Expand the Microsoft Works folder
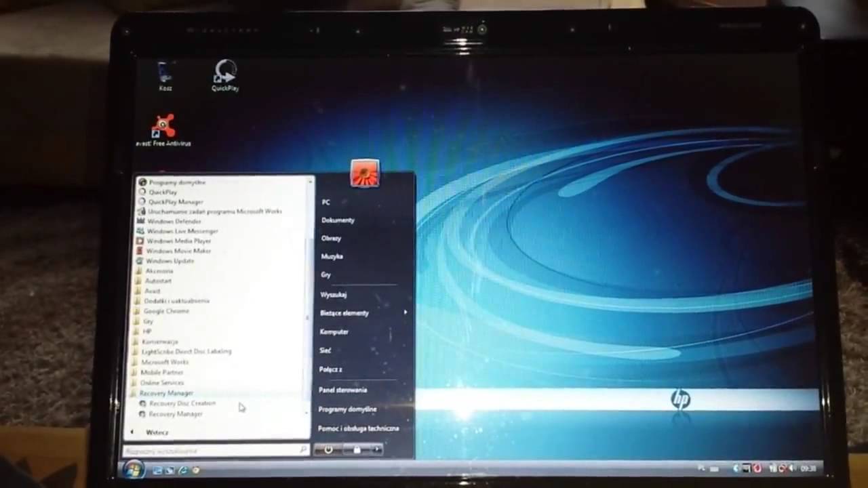The width and height of the screenshot is (868, 488). pyautogui.click(x=161, y=362)
